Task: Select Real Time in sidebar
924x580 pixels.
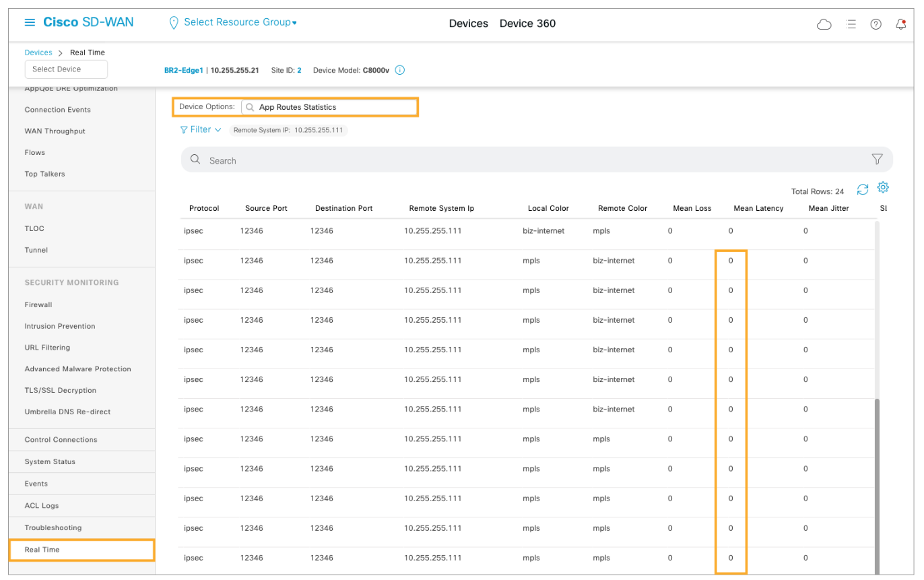Action: pyautogui.click(x=42, y=550)
